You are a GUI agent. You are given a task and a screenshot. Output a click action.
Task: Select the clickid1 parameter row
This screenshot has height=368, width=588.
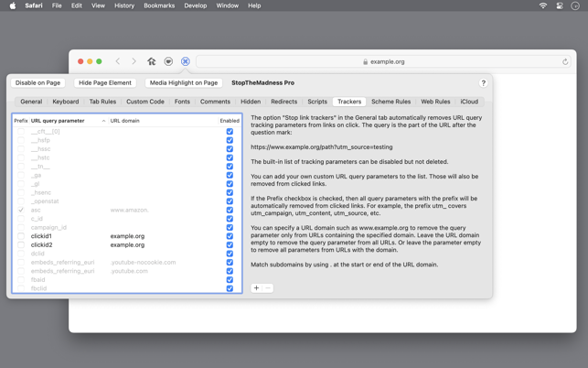coord(127,236)
